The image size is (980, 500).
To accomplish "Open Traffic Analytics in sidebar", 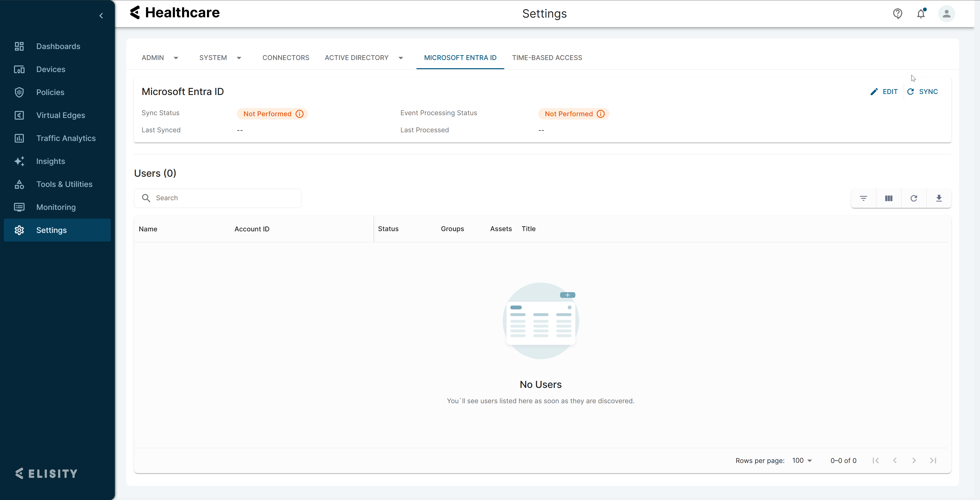I will [66, 138].
